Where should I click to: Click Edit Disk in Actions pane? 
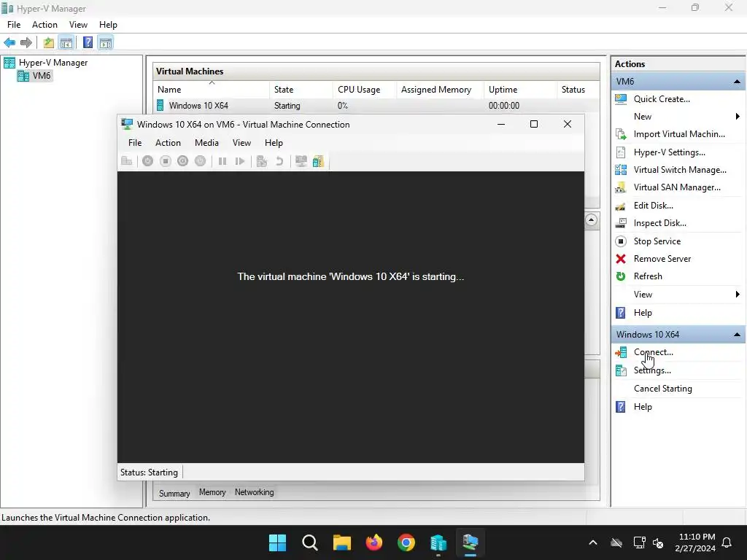[x=653, y=206]
